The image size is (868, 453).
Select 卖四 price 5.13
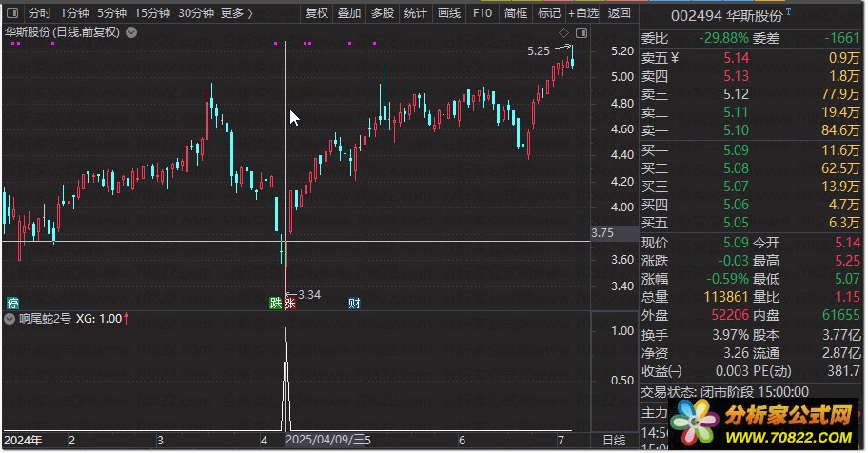coord(737,76)
